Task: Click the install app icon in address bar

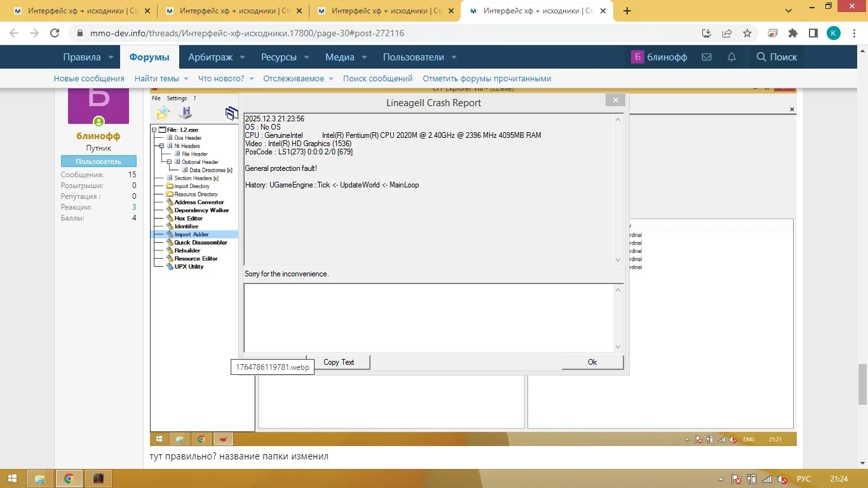Action: click(x=706, y=34)
